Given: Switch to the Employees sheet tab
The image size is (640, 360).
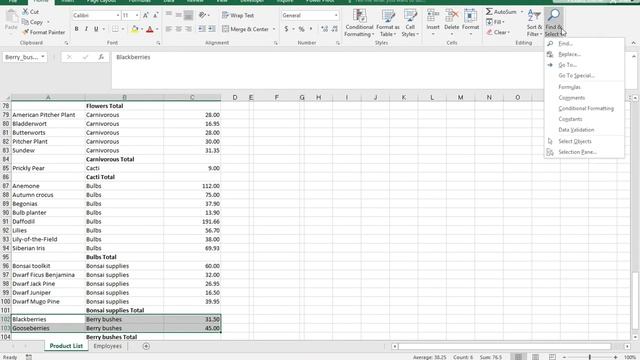Looking at the screenshot, I should click(107, 346).
